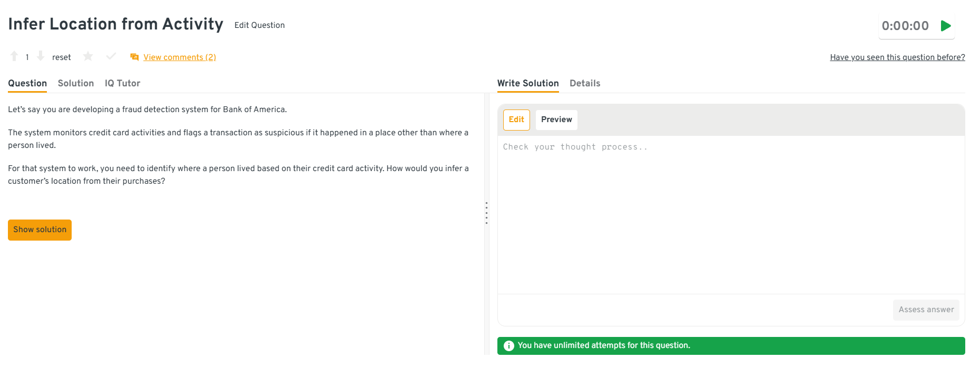Viewport: 980px width, 368px height.
Task: Click the info icon in green banner
Action: [508, 346]
